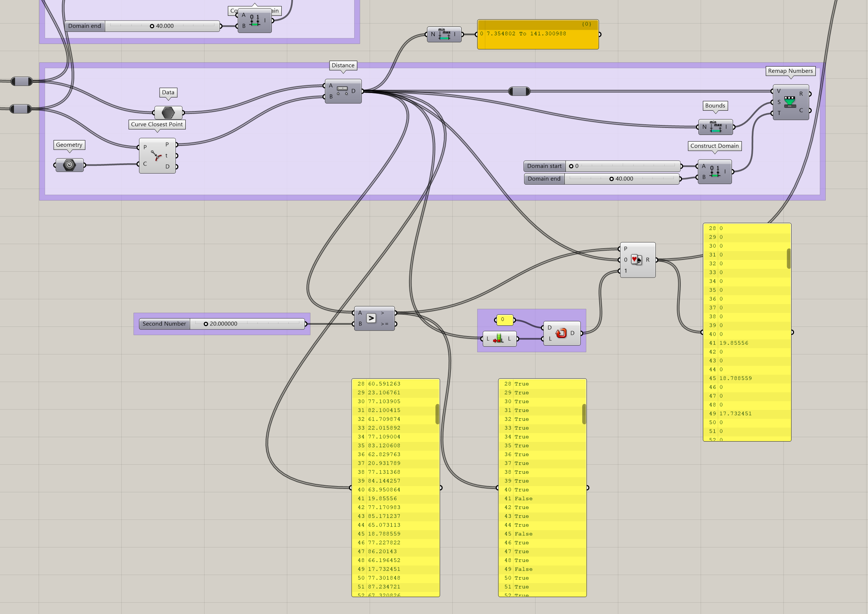Select the orange panel showing 7.354802 To 141.300988
This screenshot has width=868, height=614.
point(537,34)
